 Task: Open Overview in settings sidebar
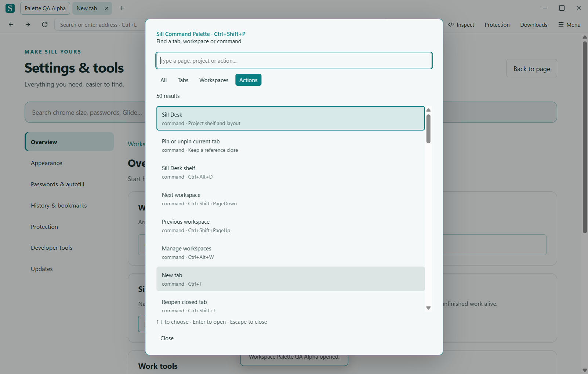(x=69, y=142)
